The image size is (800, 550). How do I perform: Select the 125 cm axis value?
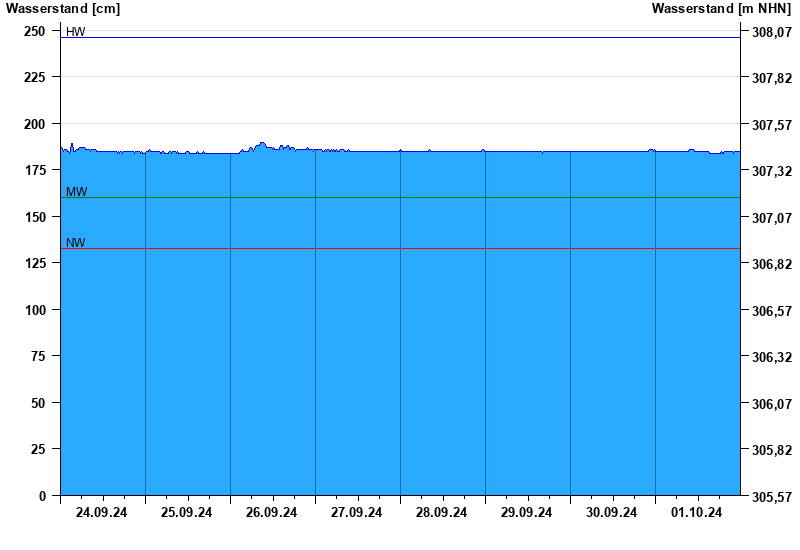[x=35, y=263]
